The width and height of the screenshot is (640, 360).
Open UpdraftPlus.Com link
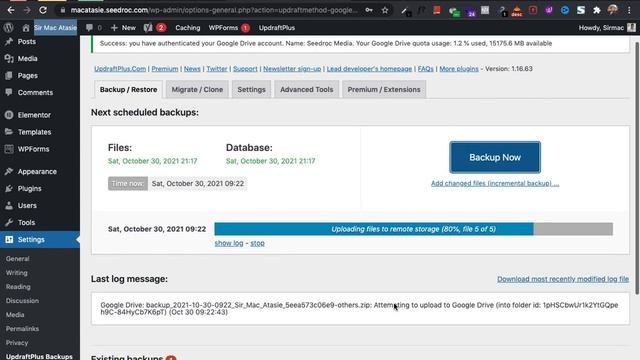(120, 69)
